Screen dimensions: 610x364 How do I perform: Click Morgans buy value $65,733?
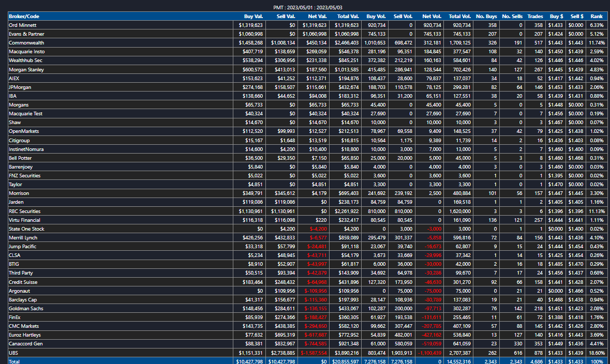254,104
